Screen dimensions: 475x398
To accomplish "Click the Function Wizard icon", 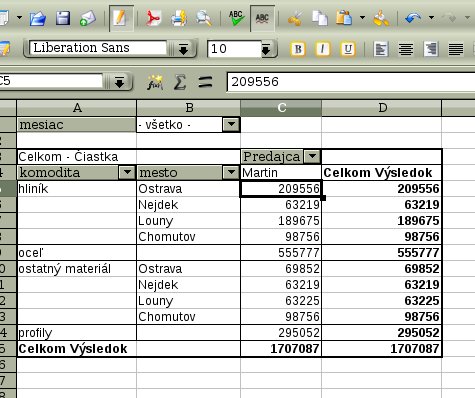I will tap(155, 82).
